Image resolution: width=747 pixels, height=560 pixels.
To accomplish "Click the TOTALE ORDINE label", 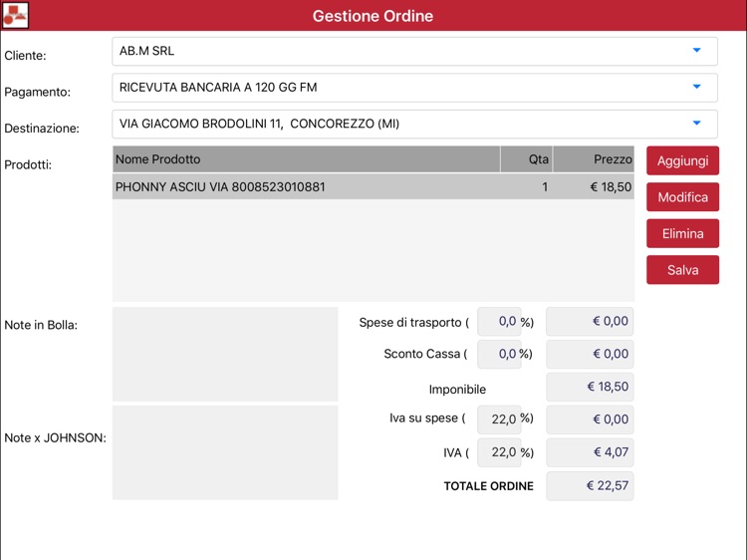I will (489, 486).
